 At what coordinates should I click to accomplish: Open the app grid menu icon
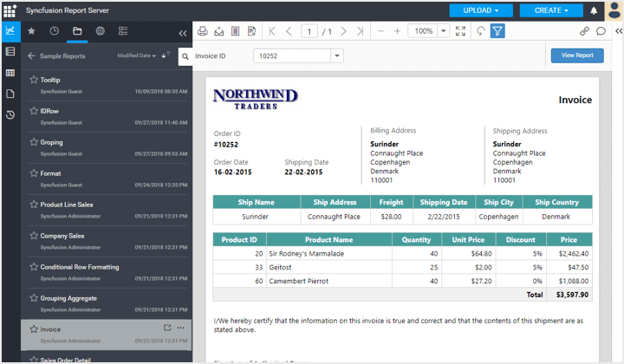tap(10, 10)
